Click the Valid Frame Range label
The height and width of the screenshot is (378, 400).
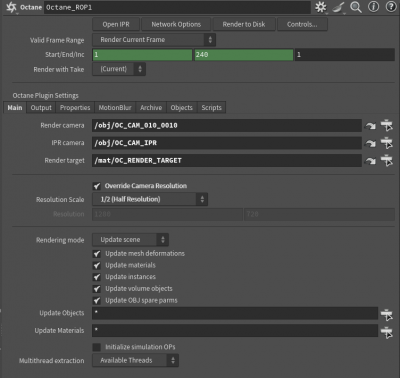pyautogui.click(x=57, y=40)
